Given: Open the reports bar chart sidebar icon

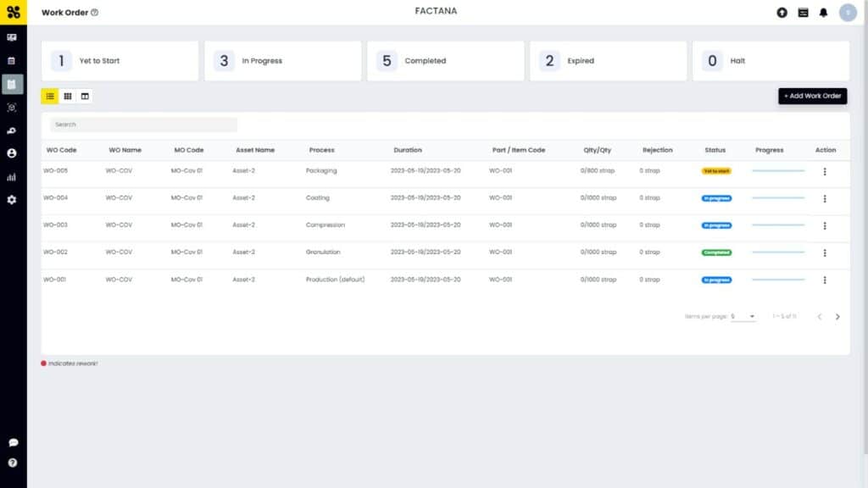Looking at the screenshot, I should coord(12,177).
